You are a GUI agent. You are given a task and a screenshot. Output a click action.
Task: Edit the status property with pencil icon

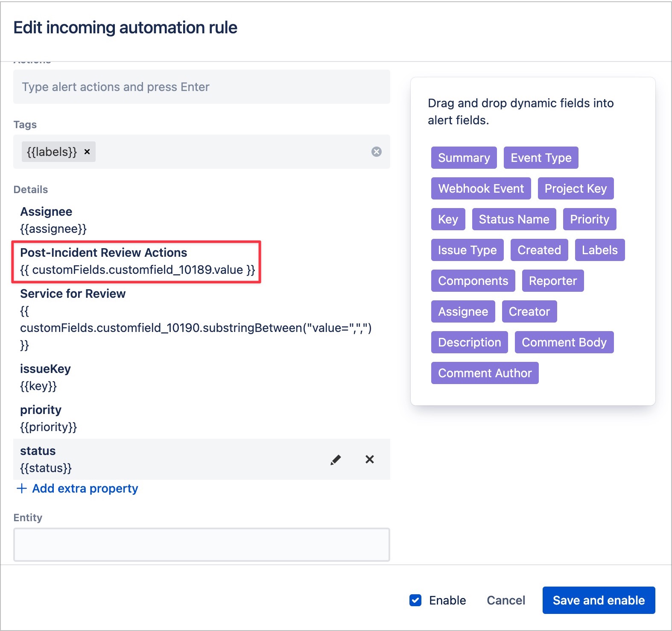click(x=336, y=460)
